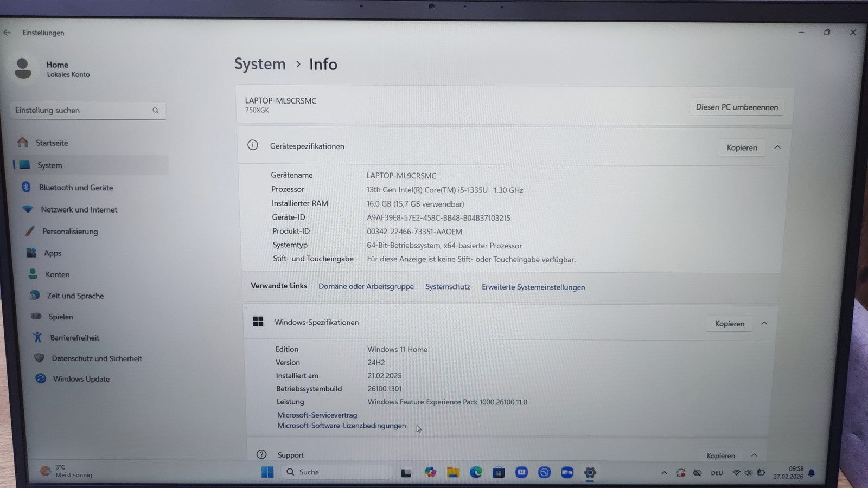Click the speaker volume tray icon
The height and width of the screenshot is (488, 868).
pos(748,473)
